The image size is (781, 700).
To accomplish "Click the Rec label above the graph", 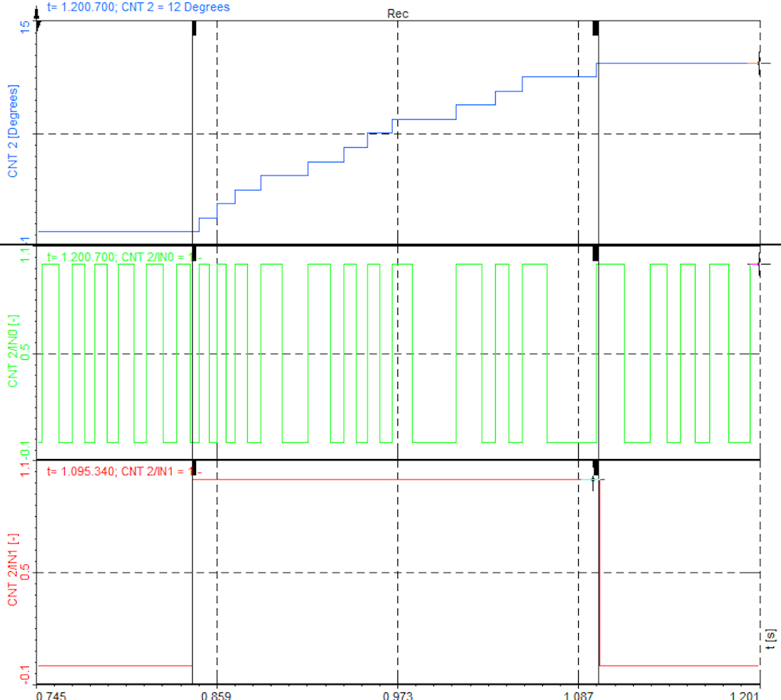I will click(397, 14).
